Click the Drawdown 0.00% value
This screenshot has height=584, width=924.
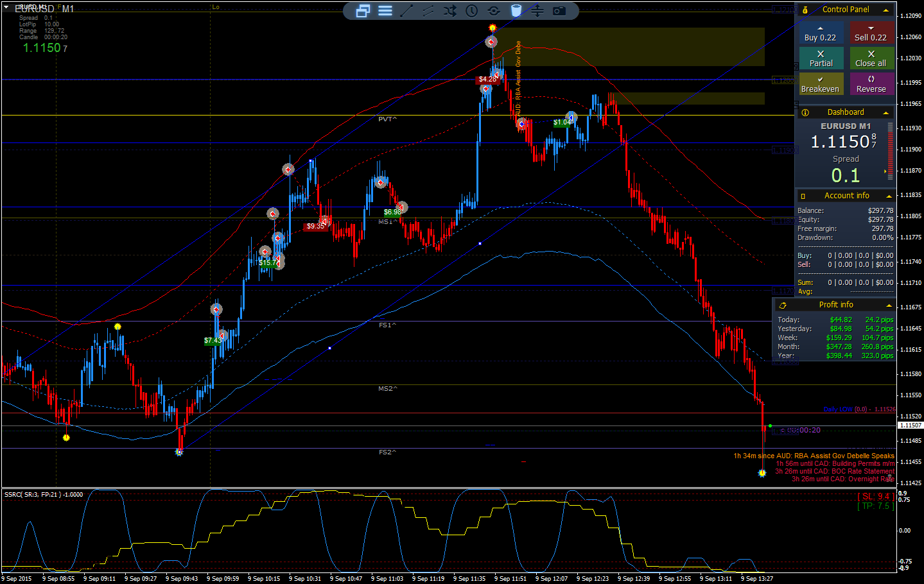point(883,237)
